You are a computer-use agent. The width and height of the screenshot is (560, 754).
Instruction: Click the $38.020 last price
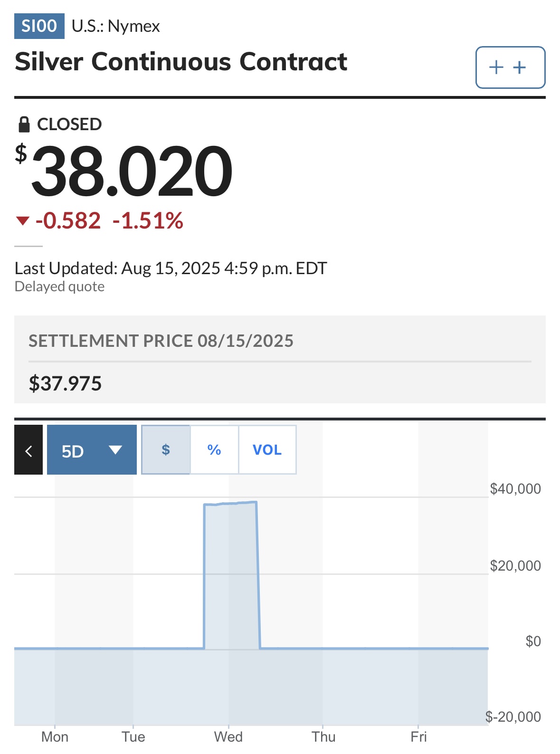coord(124,170)
